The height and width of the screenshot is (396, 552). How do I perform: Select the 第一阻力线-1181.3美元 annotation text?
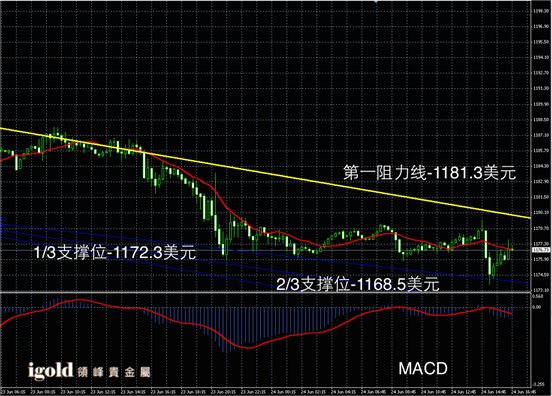(x=429, y=173)
